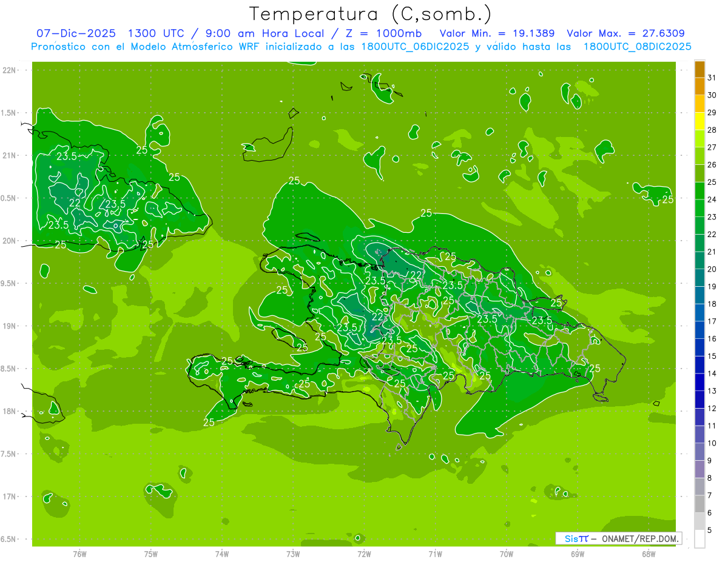
Task: Click the "12" color scale label
Action: [712, 409]
